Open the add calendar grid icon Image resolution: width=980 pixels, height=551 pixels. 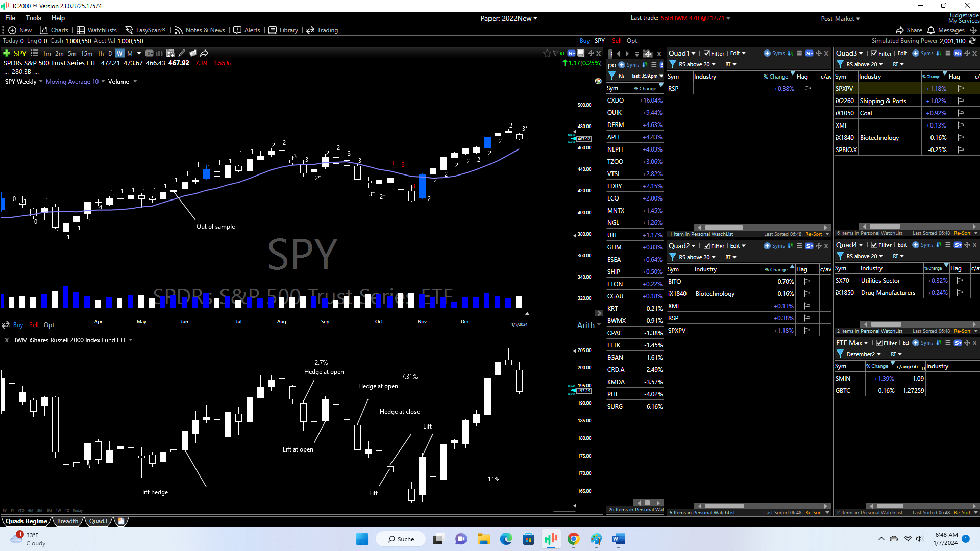point(170,53)
